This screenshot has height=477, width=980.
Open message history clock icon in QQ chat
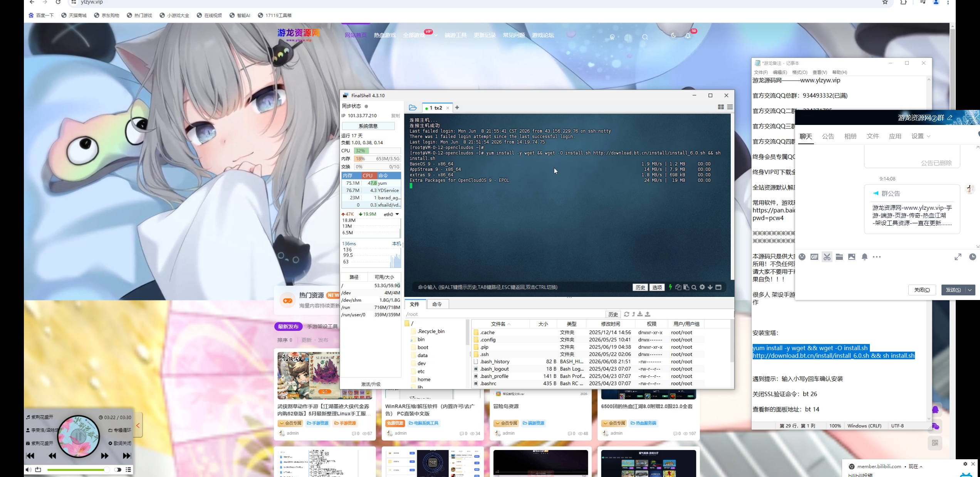click(973, 257)
